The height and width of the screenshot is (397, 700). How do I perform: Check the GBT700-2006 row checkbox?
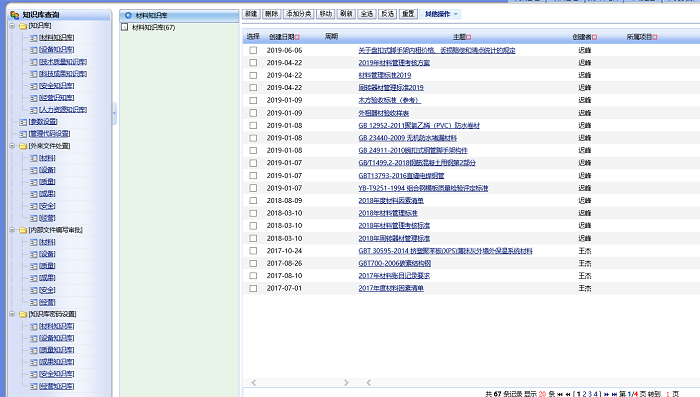click(253, 263)
